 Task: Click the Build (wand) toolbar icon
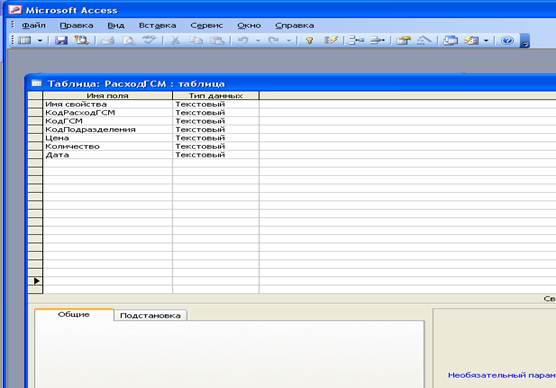tap(424, 40)
